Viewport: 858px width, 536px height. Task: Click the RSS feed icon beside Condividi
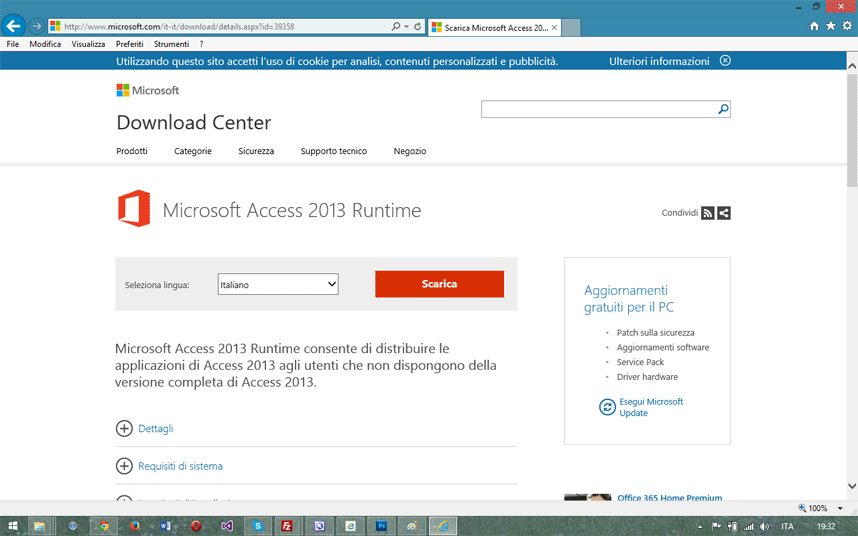click(x=708, y=213)
